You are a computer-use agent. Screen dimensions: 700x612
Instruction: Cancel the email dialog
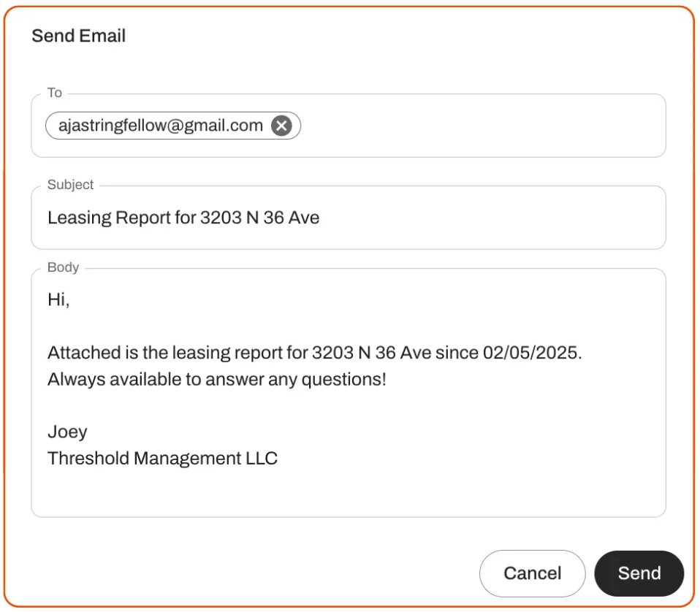point(532,573)
